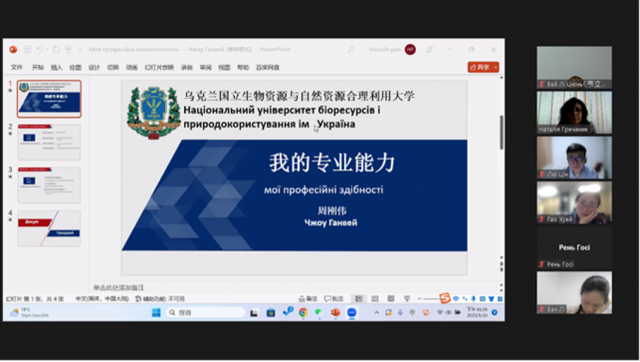Viewport: 640px width, 362px height.
Task: Click the university crest image on the slide
Action: (x=153, y=113)
